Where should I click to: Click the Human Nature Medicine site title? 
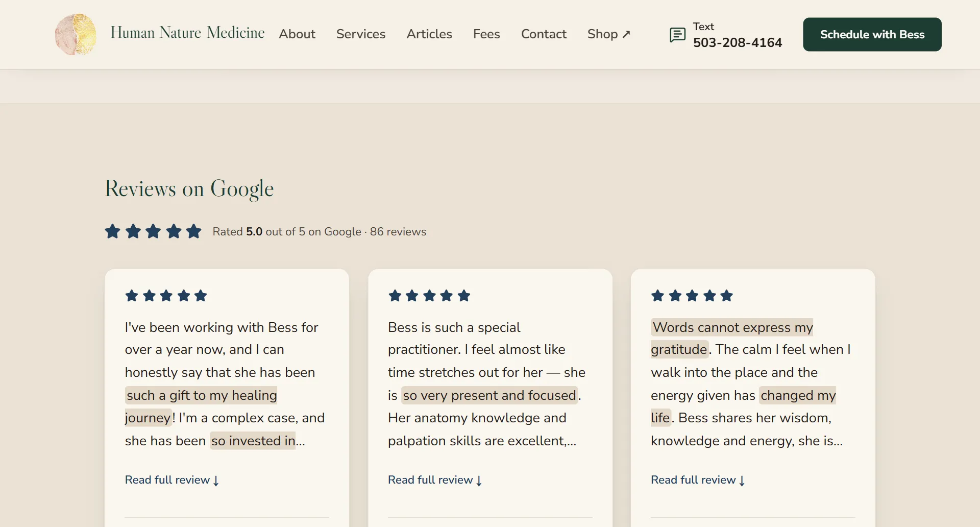[x=187, y=33]
